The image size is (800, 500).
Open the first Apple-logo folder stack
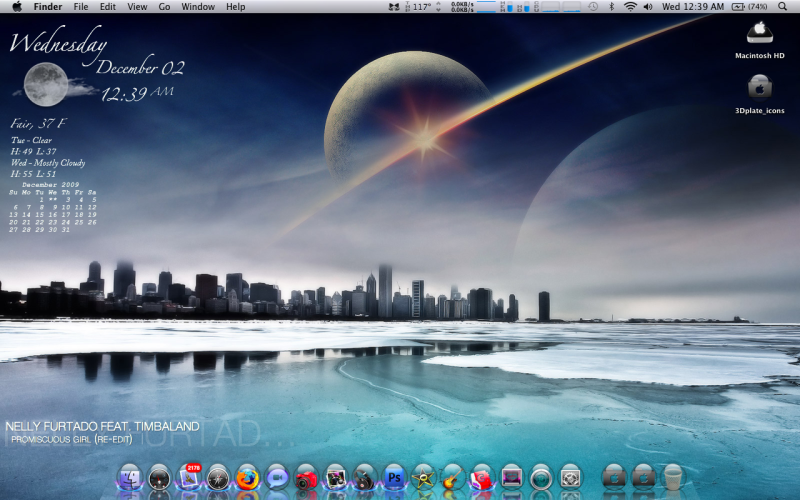pyautogui.click(x=614, y=479)
